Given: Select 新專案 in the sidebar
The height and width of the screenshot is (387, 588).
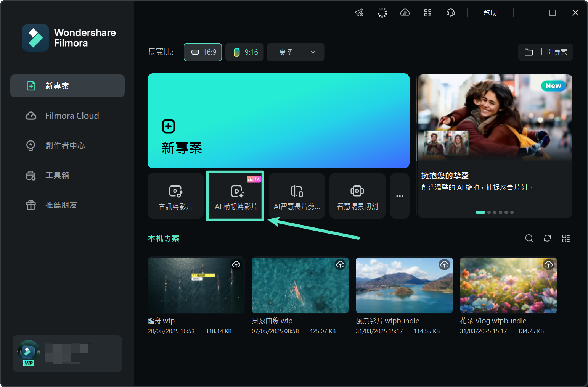Looking at the screenshot, I should tap(67, 86).
